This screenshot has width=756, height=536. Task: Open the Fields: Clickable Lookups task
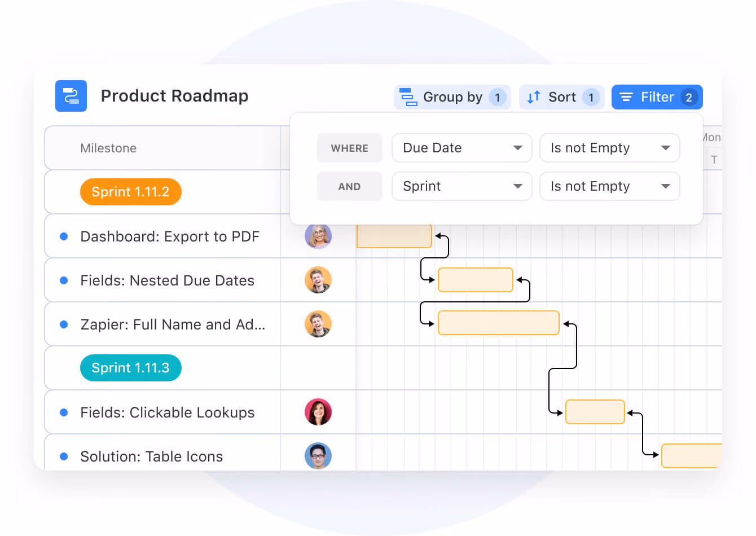pos(168,412)
